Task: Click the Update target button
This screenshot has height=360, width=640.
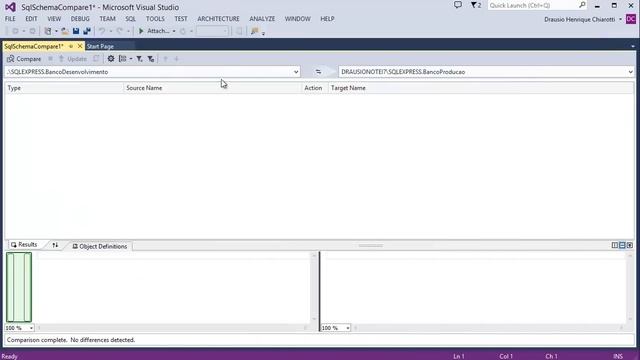Action: 73,59
